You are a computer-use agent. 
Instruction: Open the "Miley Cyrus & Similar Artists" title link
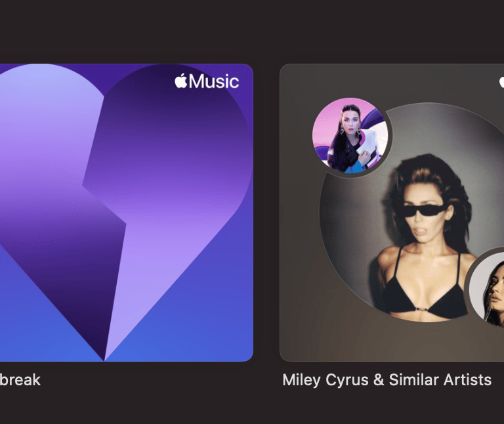pos(387,380)
